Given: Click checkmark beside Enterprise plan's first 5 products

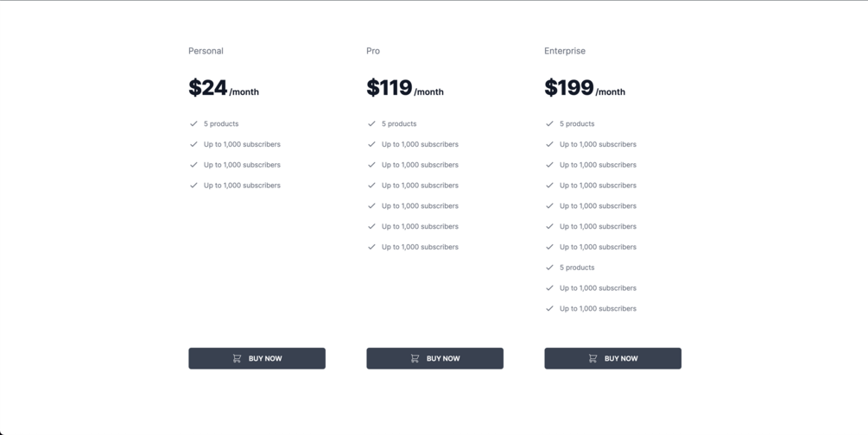Looking at the screenshot, I should point(549,123).
